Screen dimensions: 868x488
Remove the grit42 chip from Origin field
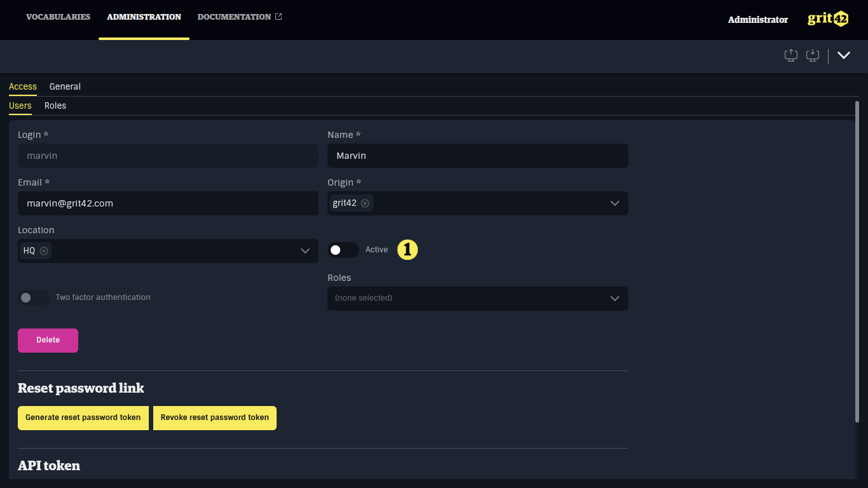[x=365, y=203]
